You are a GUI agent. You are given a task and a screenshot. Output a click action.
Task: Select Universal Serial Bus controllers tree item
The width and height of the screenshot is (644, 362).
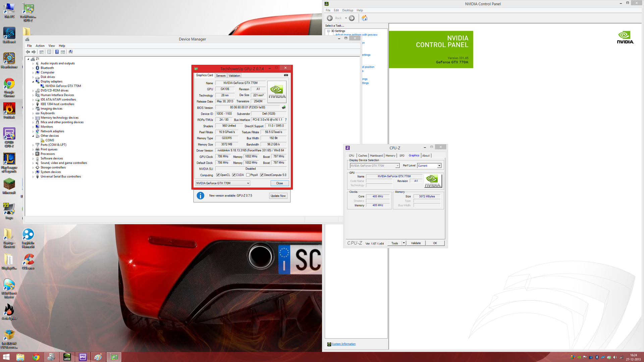(x=61, y=177)
